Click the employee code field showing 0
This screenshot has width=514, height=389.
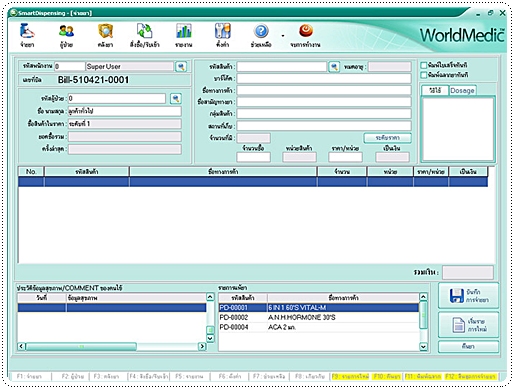click(70, 66)
